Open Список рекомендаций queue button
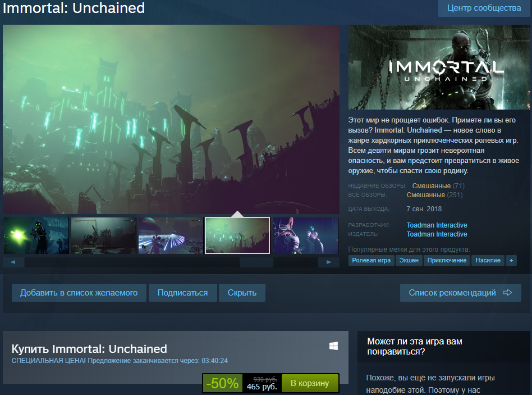 [x=460, y=293]
